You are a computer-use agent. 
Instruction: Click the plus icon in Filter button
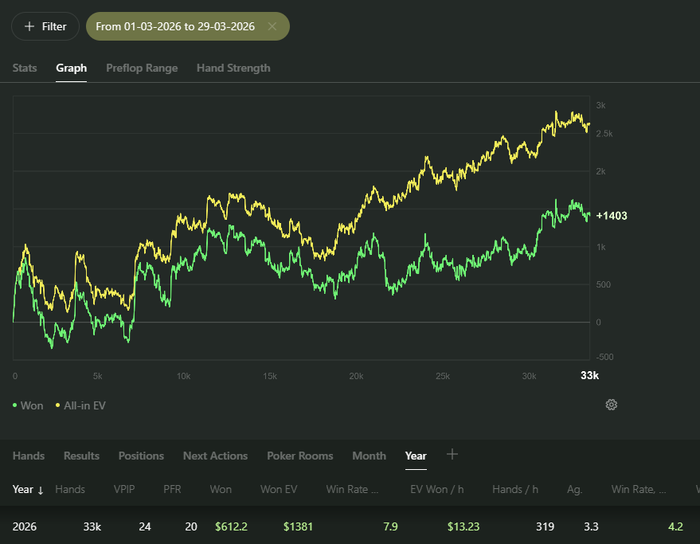tap(28, 26)
